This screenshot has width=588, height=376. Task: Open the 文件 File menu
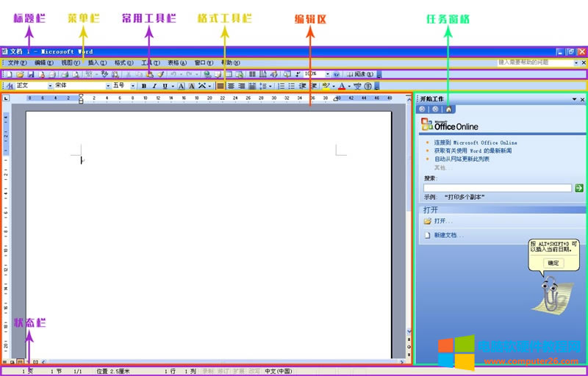click(17, 63)
